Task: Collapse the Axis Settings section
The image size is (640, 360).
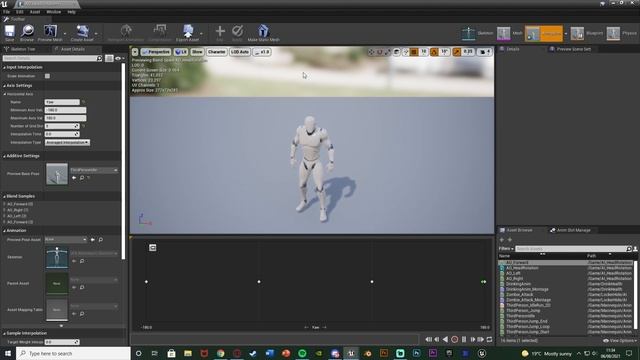Action: (x=4, y=86)
